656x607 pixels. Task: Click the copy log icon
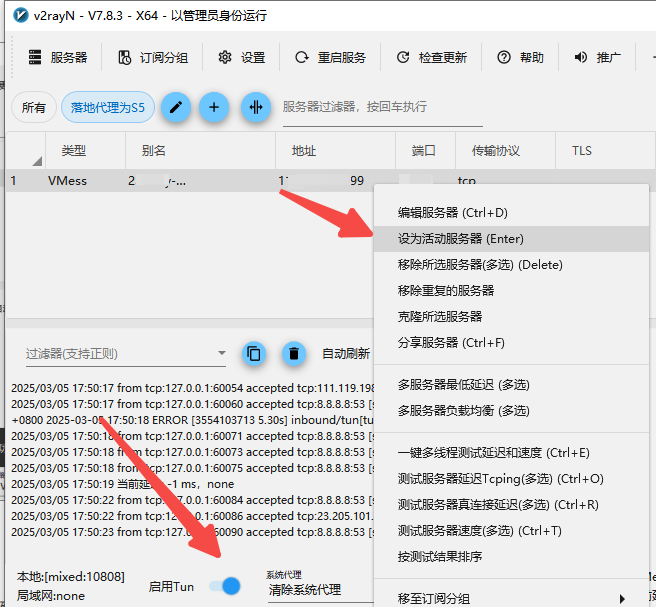[x=254, y=354]
